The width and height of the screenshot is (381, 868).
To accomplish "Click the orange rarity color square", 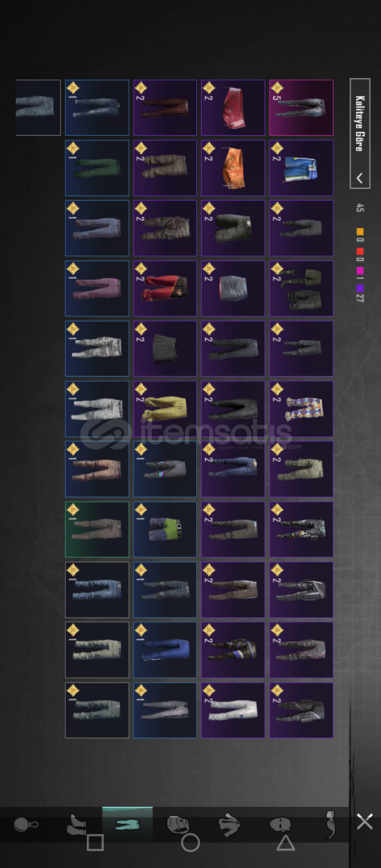I will click(360, 231).
